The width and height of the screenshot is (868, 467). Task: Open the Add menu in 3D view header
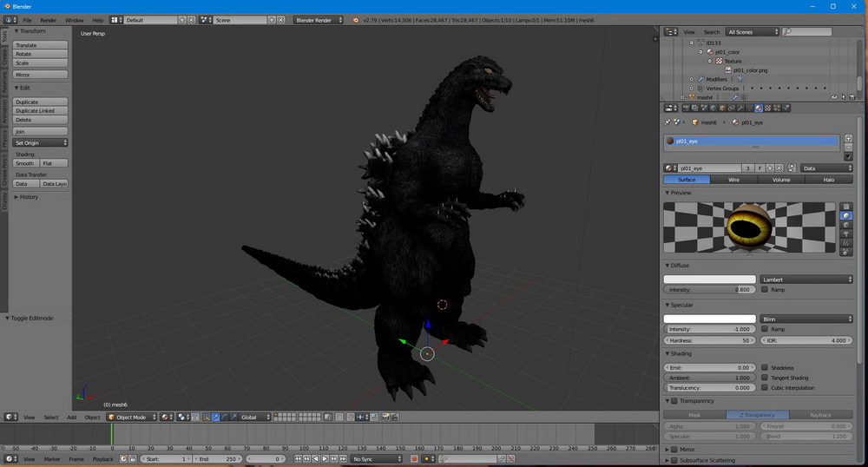pos(72,418)
